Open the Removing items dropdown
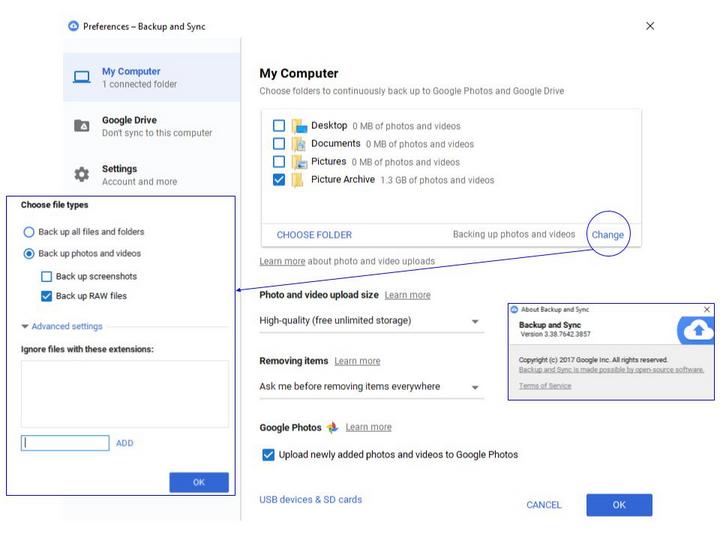Screen dimensions: 720x540 [x=371, y=387]
